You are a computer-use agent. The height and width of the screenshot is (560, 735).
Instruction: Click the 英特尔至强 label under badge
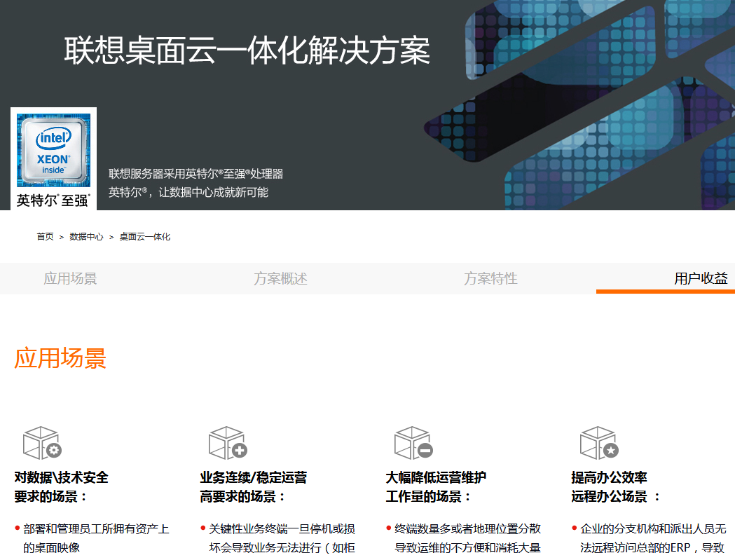point(53,200)
